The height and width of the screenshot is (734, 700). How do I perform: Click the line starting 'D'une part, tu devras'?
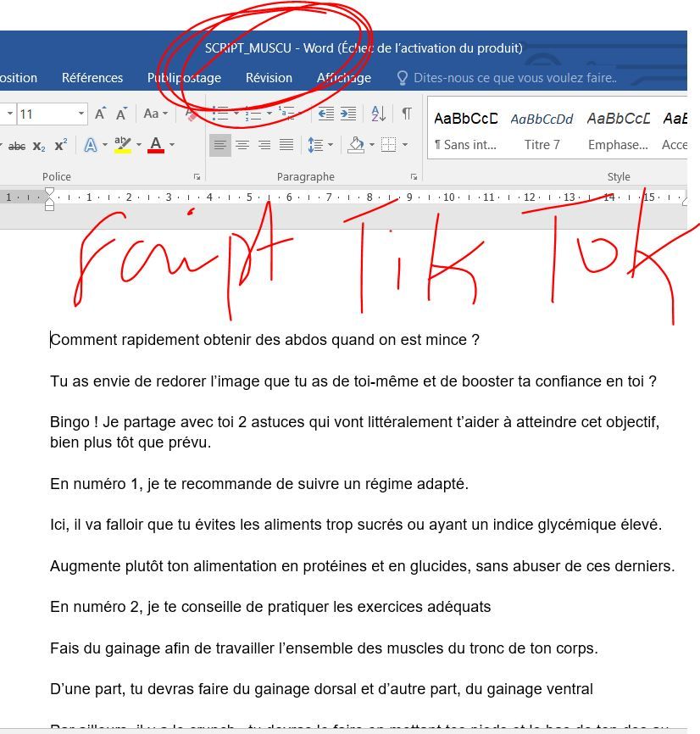point(321,690)
